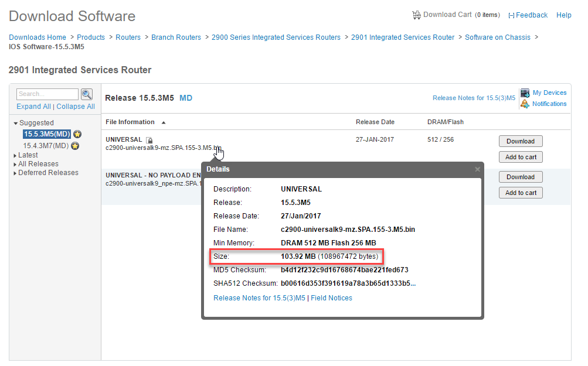Open Release Notes link in header row
Image resolution: width=588 pixels, height=366 pixels.
(474, 98)
